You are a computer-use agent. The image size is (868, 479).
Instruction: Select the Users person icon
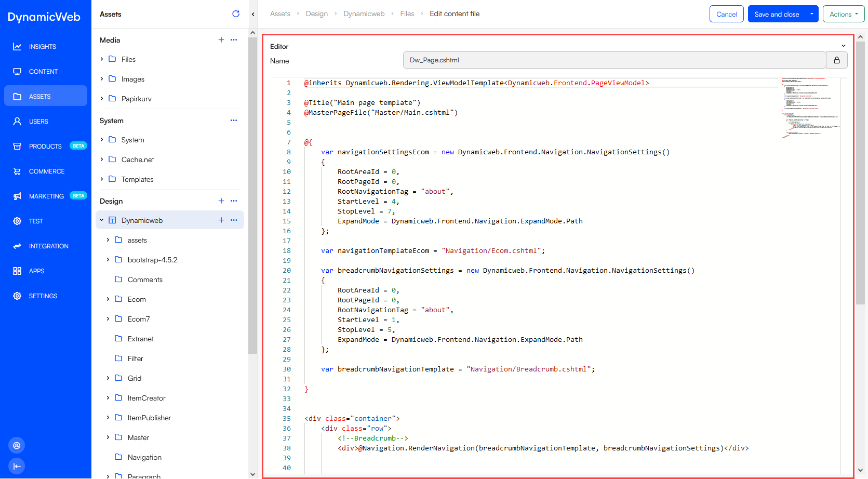coord(17,122)
